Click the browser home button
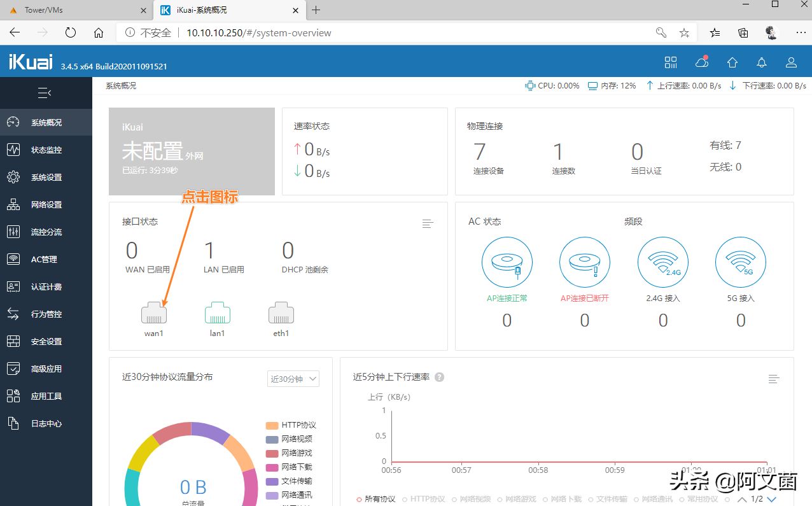Viewport: 812px width, 506px height. (99, 32)
